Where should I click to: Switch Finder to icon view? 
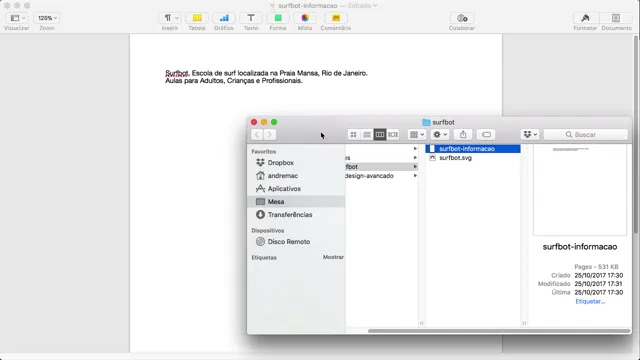[353, 134]
